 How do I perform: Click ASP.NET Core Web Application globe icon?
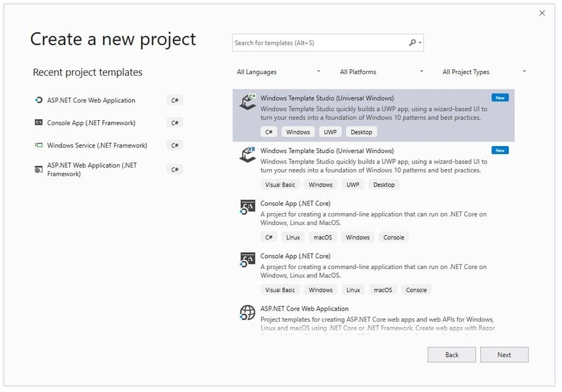pos(248,313)
